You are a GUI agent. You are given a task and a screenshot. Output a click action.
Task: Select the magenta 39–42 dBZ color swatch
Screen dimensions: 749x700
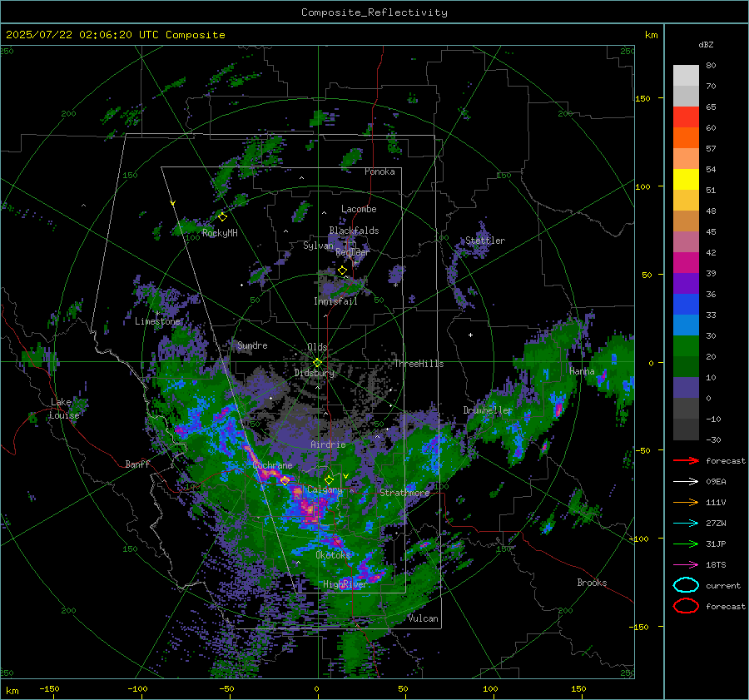click(x=686, y=263)
